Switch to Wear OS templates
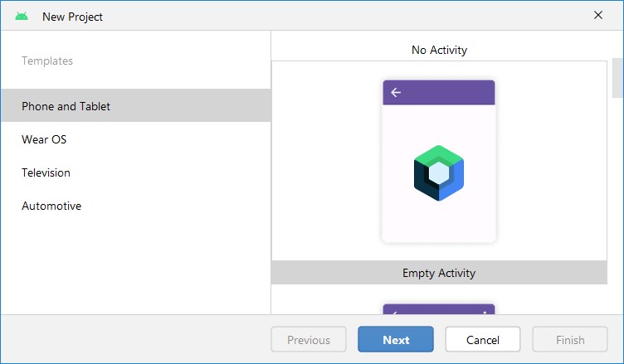 44,139
